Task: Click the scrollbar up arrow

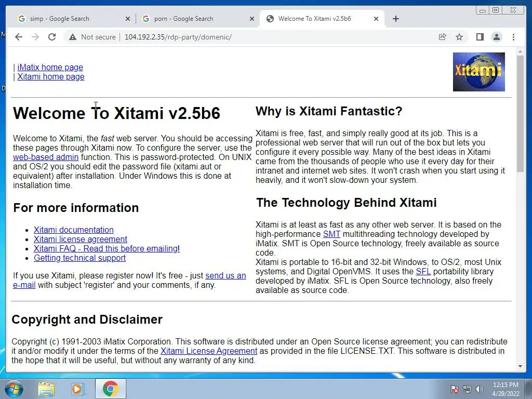Action: click(x=520, y=51)
